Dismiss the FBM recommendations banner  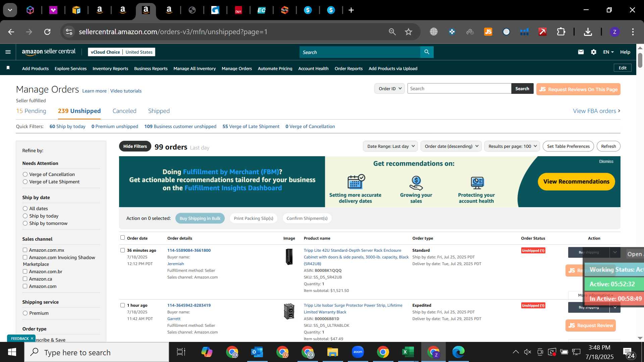pos(606,161)
